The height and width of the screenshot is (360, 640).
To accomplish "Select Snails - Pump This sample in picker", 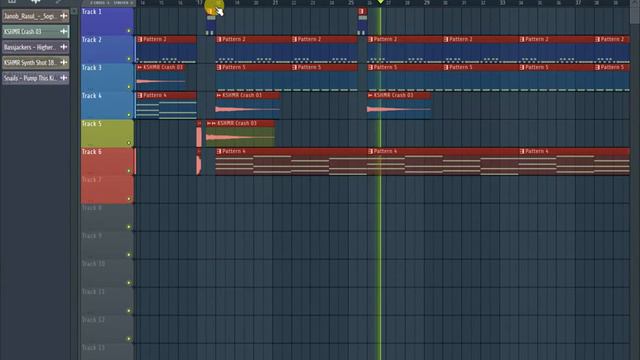I will pyautogui.click(x=36, y=78).
